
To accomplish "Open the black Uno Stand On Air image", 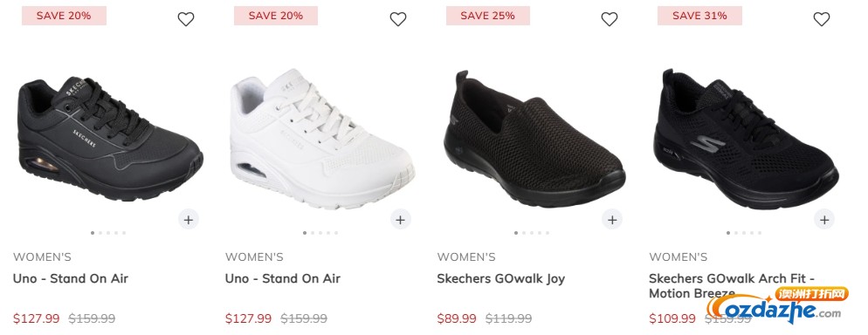I will 110,138.
